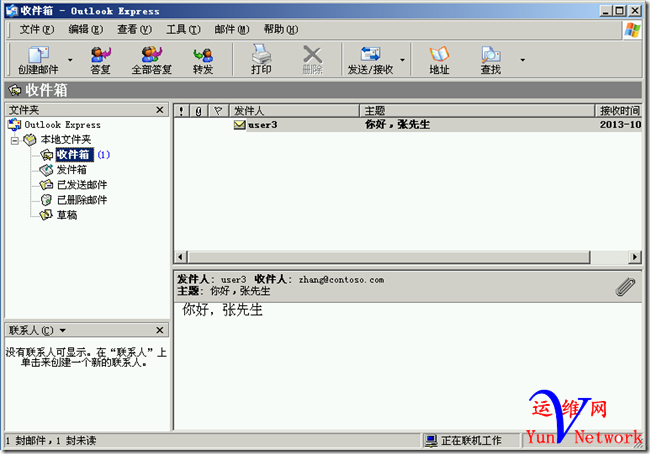Image resolution: width=650 pixels, height=454 pixels.
Task: Click the Reply All (全部答复) icon
Action: point(152,60)
